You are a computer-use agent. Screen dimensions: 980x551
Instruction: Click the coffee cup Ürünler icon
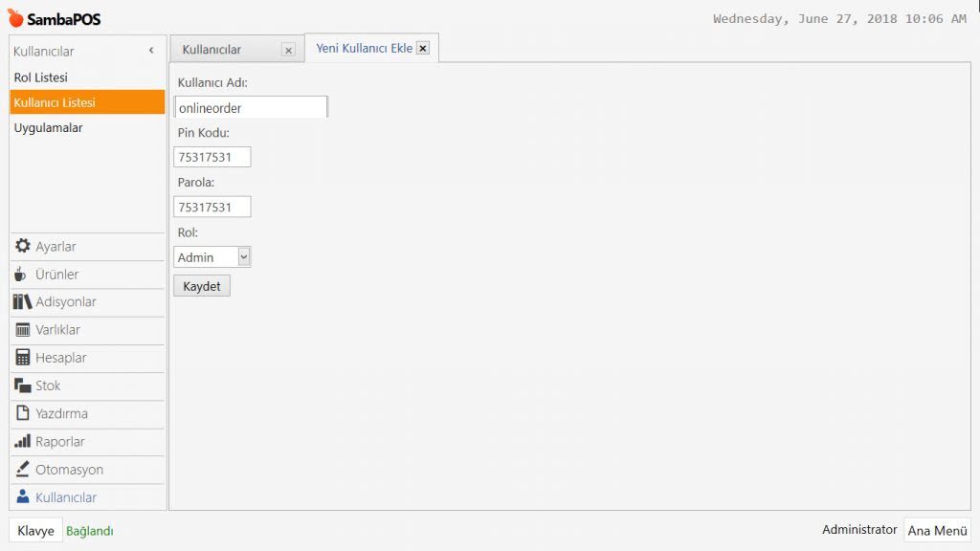pos(21,275)
